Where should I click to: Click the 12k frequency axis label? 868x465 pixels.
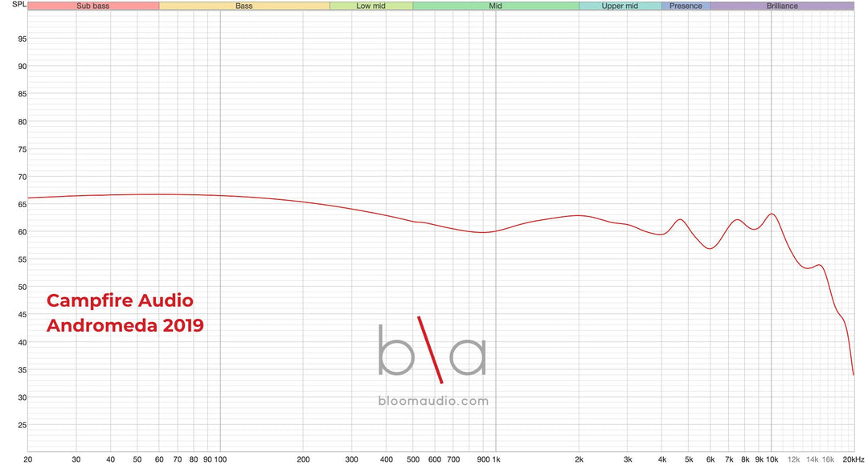794,459
